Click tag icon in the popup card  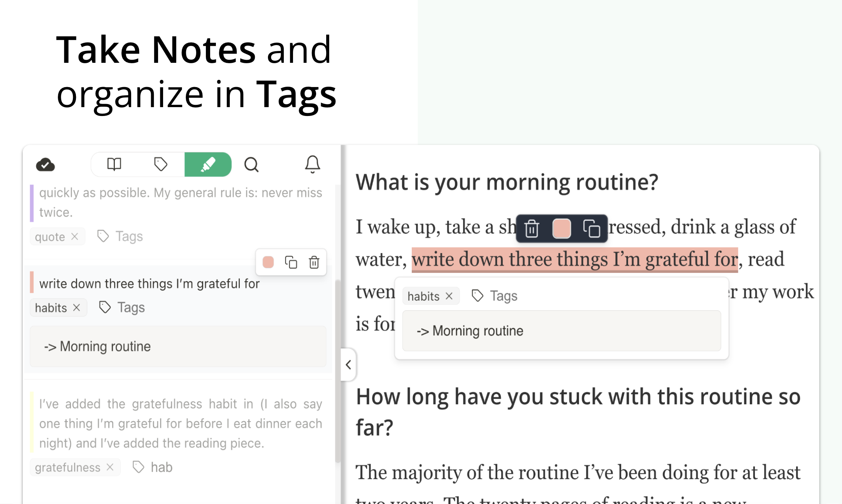[478, 296]
